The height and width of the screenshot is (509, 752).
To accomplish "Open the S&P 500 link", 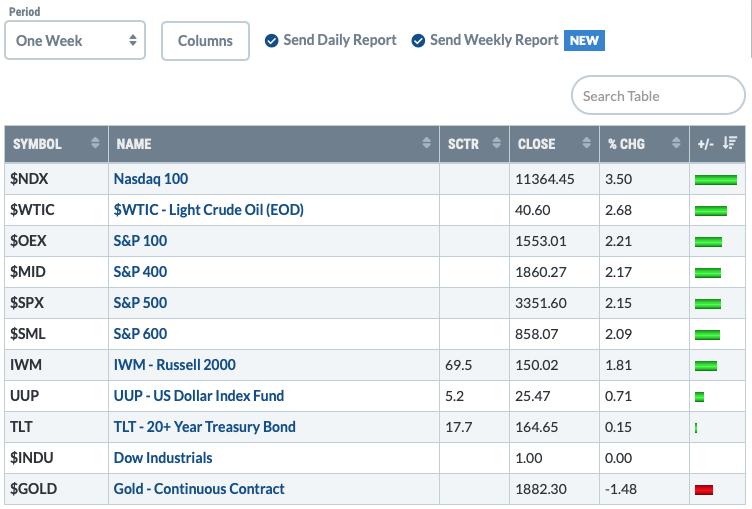I will point(140,303).
